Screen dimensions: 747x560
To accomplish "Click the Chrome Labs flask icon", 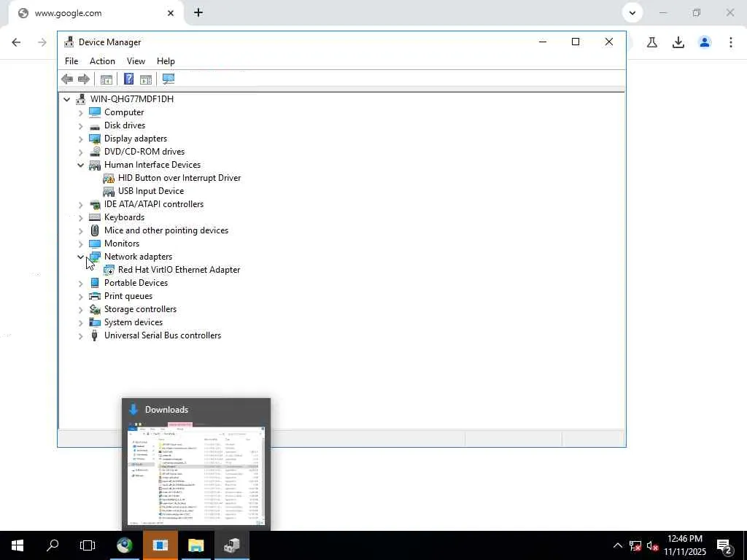I will point(652,42).
